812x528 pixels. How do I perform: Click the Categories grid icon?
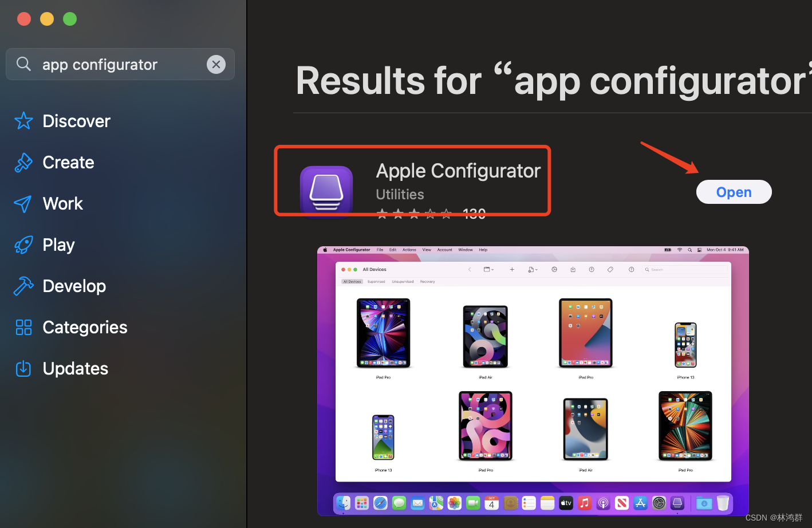23,327
